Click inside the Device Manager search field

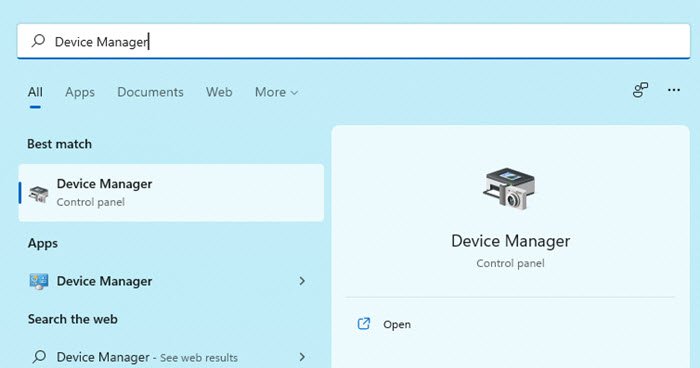pos(354,41)
